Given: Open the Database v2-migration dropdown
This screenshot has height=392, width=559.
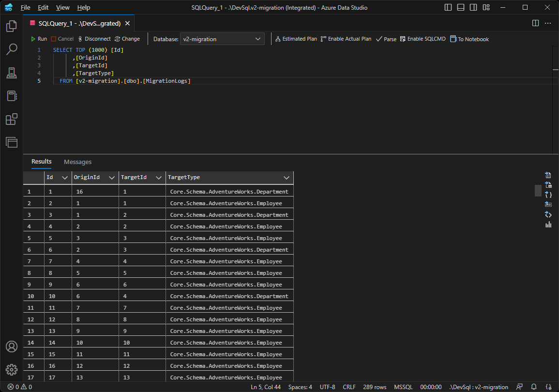Looking at the screenshot, I should 222,39.
